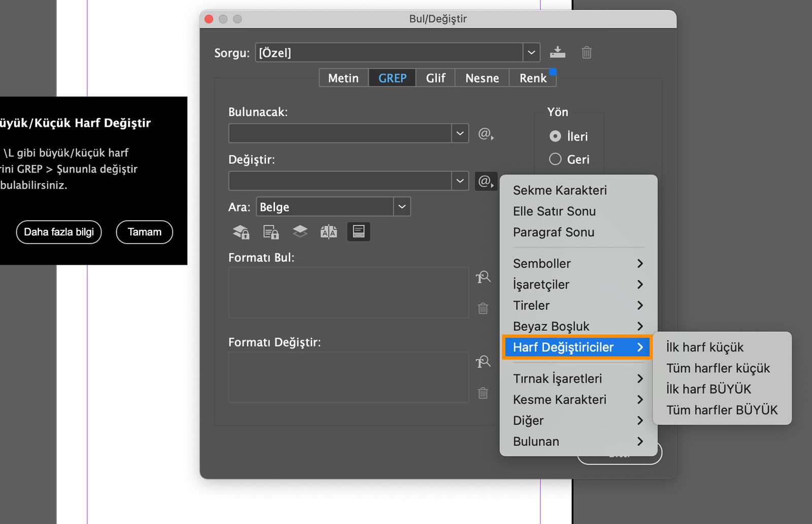The width and height of the screenshot is (812, 524).
Task: Click the @ icon beside Değiştir field
Action: coord(486,181)
